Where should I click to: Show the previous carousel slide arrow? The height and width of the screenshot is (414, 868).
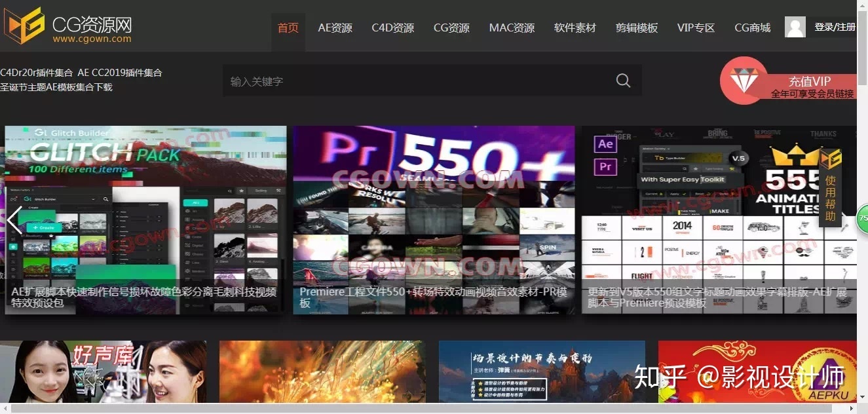pyautogui.click(x=14, y=221)
